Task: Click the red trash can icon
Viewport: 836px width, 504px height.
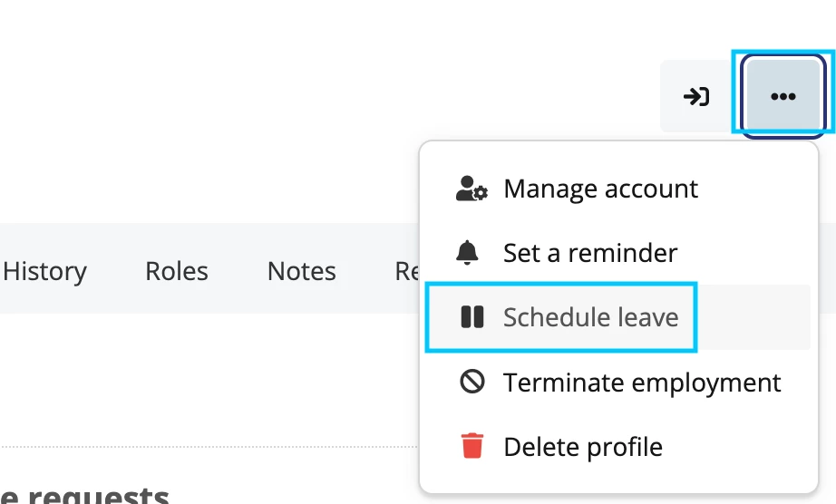Action: (x=471, y=446)
